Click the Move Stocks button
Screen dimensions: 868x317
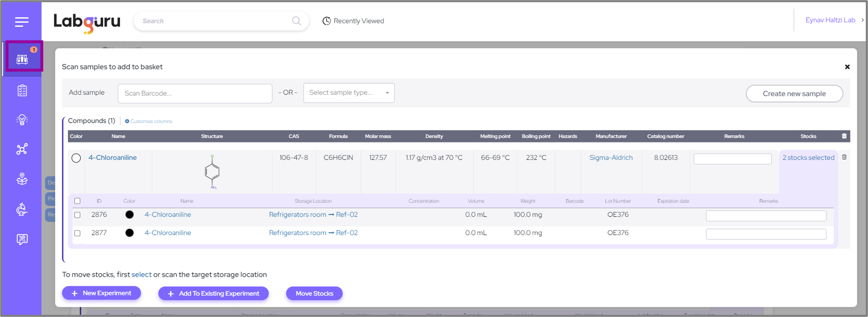[314, 293]
